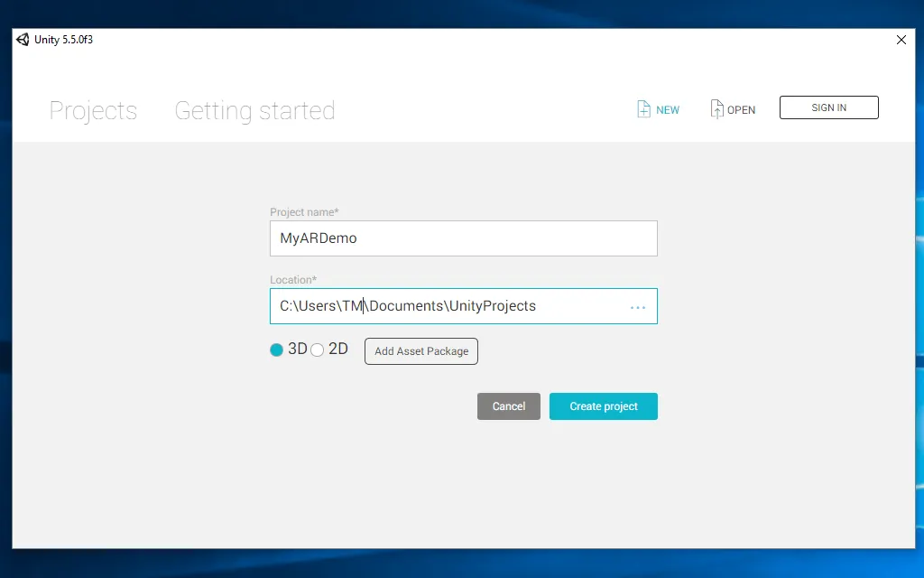Close the Unity launcher window
This screenshot has width=924, height=578.
coord(901,40)
